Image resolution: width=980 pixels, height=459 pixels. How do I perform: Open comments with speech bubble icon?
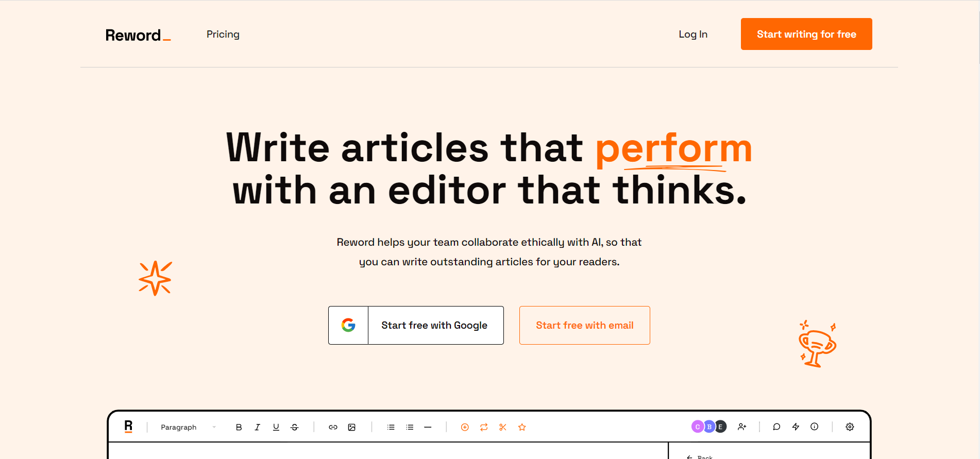(x=776, y=427)
